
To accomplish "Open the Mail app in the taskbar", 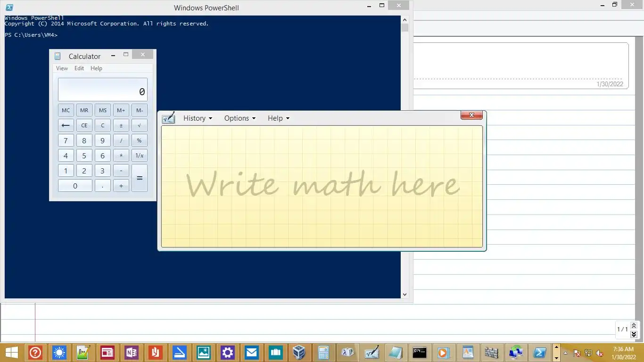I will click(252, 353).
